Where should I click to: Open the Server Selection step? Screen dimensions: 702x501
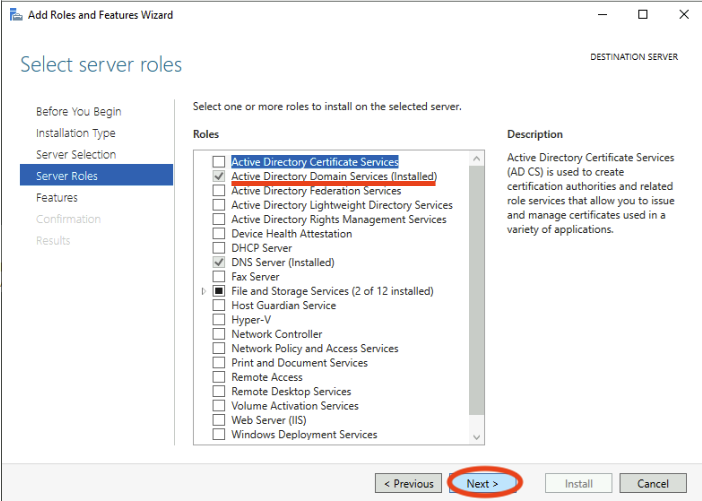pos(76,154)
